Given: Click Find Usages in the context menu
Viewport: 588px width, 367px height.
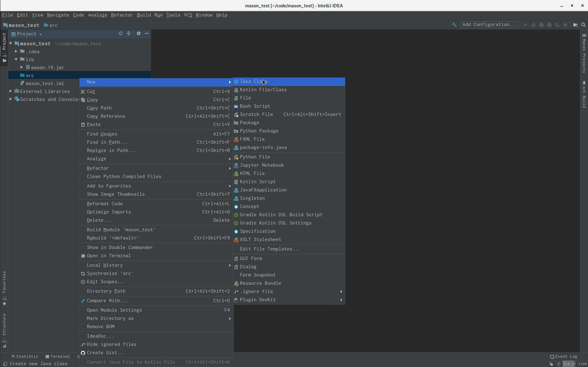Looking at the screenshot, I should point(156,134).
